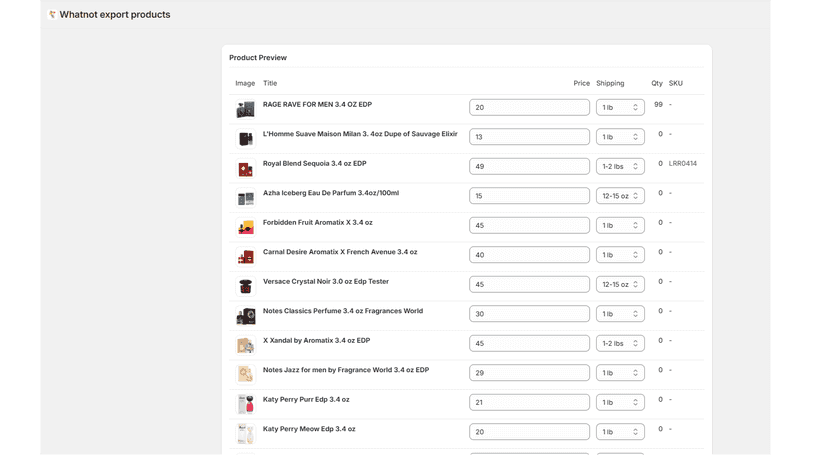The image size is (828, 466).
Task: Click the 'Product Preview' heading
Action: pos(258,58)
